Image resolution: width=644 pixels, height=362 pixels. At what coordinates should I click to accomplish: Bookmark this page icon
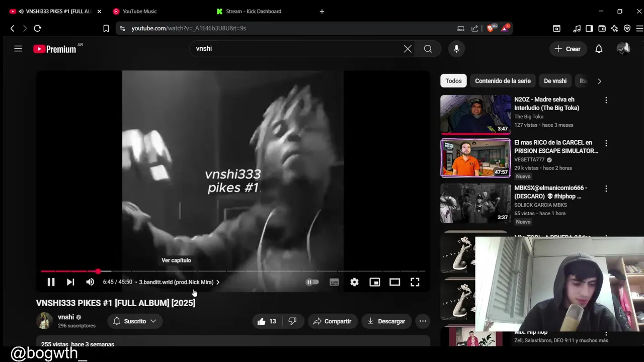pos(106,29)
